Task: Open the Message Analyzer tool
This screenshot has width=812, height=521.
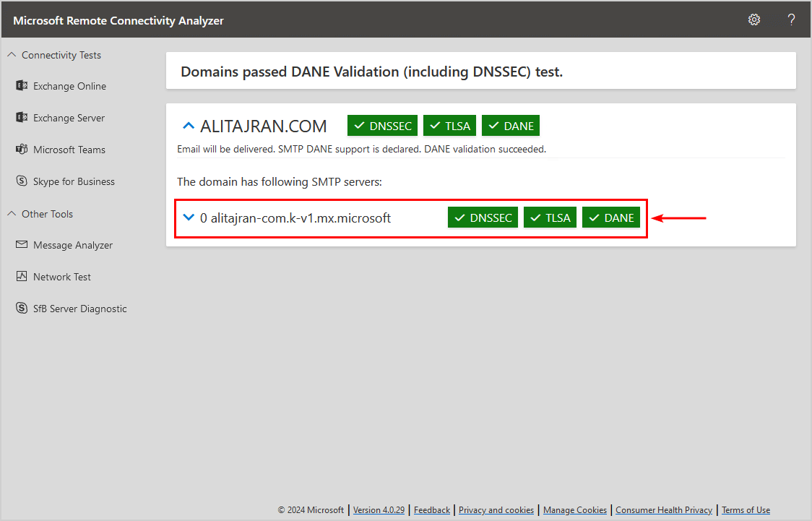Action: tap(72, 246)
